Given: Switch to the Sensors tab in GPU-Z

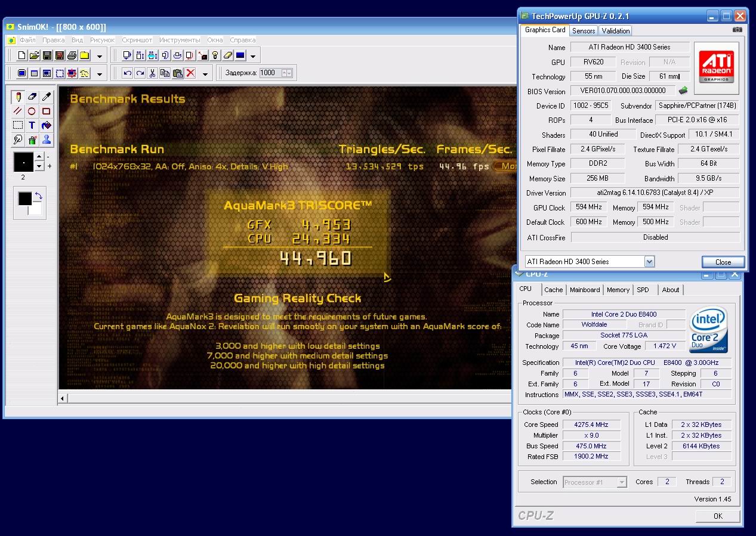Looking at the screenshot, I should point(584,30).
